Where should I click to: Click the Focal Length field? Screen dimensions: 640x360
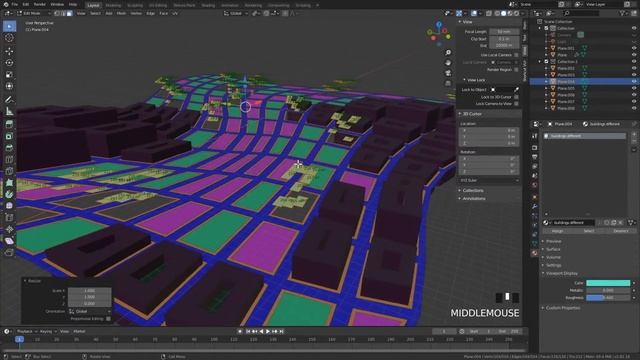[504, 31]
